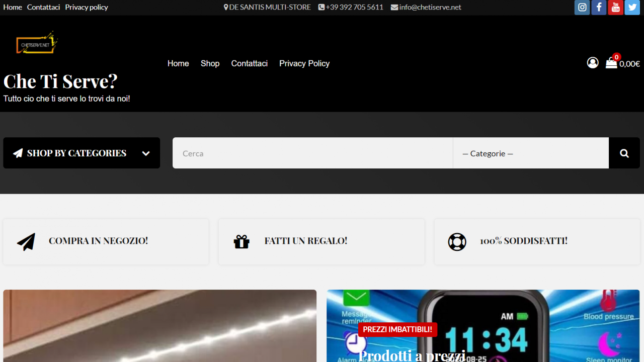Open the Instagram icon in the top bar
Image resolution: width=644 pixels, height=362 pixels.
point(582,7)
